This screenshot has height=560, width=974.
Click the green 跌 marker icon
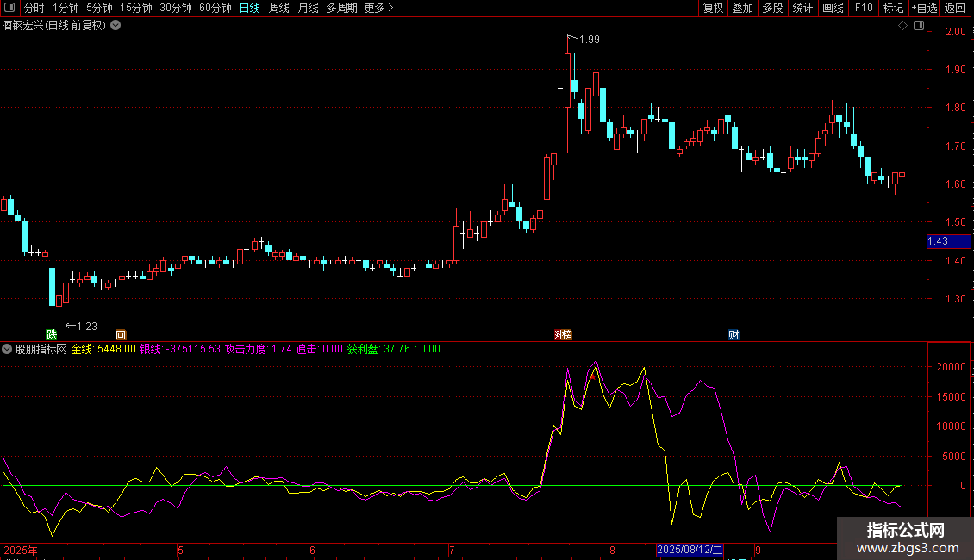(x=52, y=334)
